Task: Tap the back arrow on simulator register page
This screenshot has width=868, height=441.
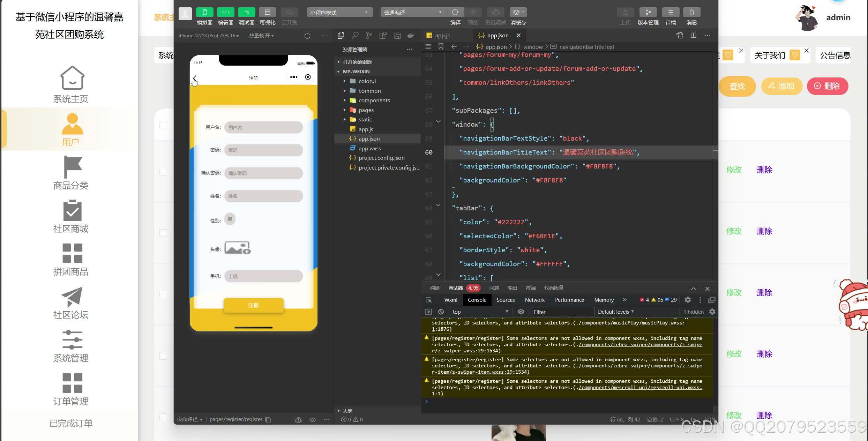Action: click(195, 78)
